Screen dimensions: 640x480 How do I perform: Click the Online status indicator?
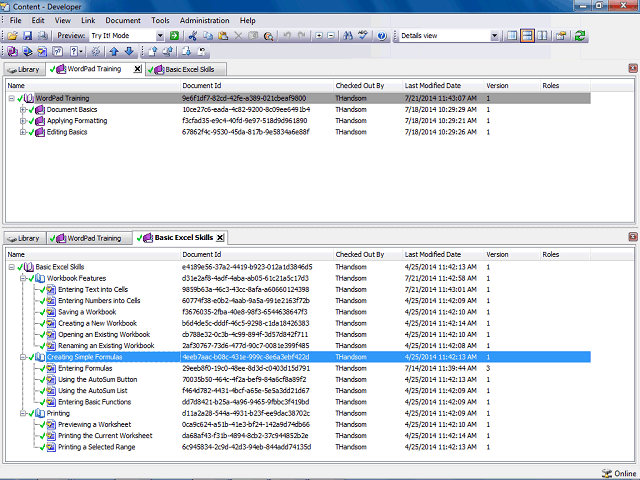pyautogui.click(x=619, y=473)
